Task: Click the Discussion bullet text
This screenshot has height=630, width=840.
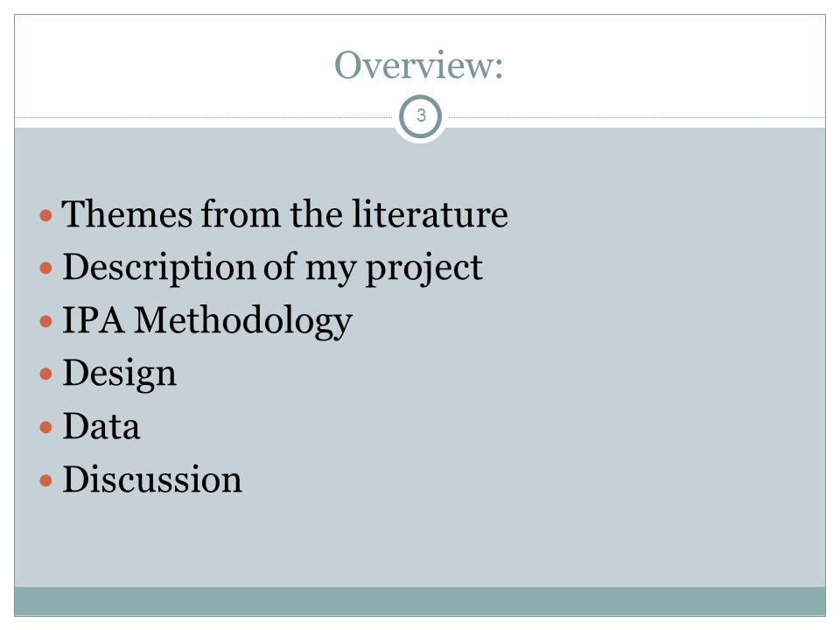Action: (152, 479)
